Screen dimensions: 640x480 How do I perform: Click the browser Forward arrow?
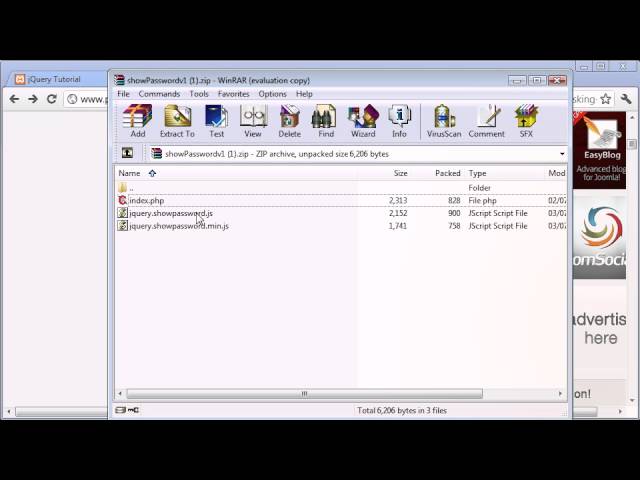(33, 99)
